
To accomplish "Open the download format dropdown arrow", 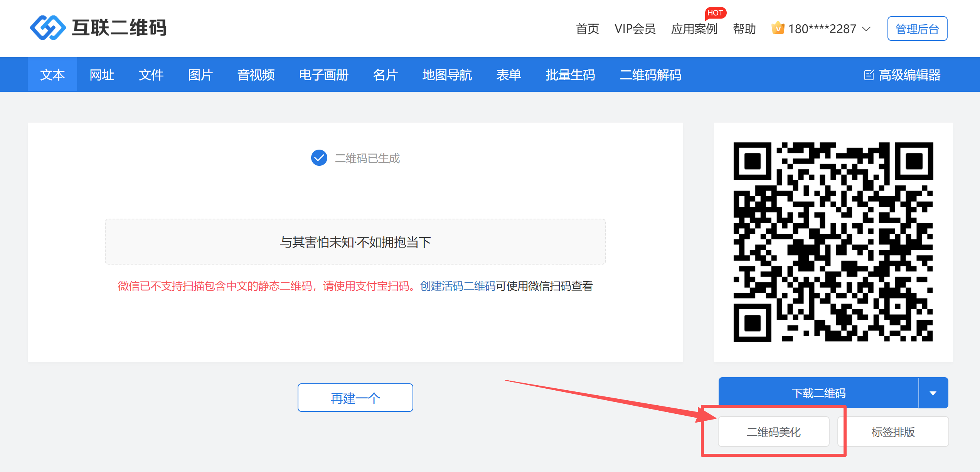I will coord(933,393).
